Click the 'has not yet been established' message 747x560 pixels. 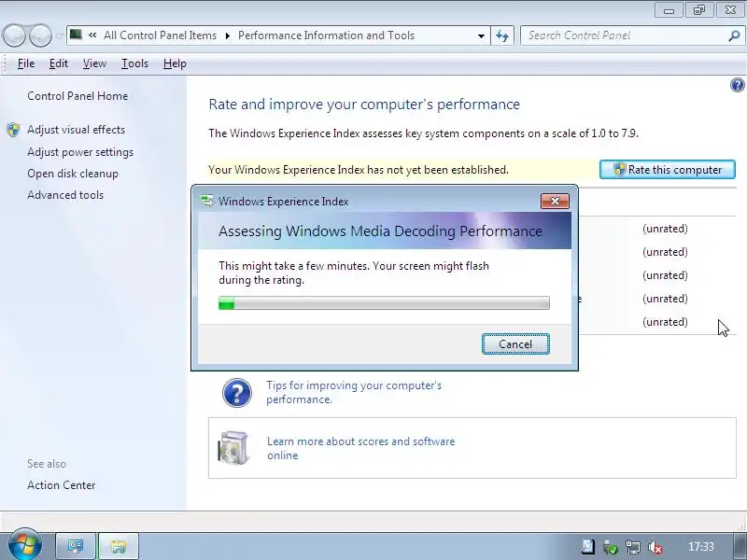(359, 170)
